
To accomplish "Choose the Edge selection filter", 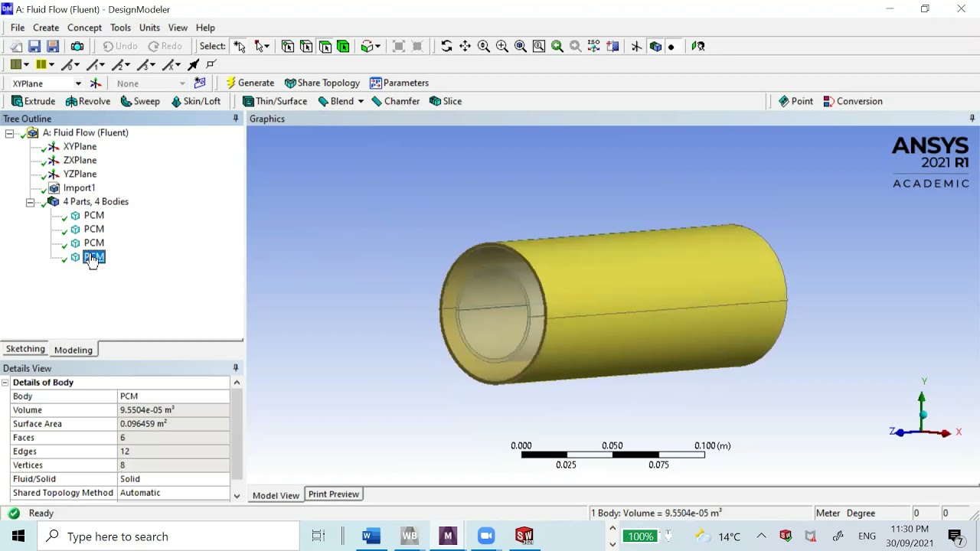I will (306, 46).
